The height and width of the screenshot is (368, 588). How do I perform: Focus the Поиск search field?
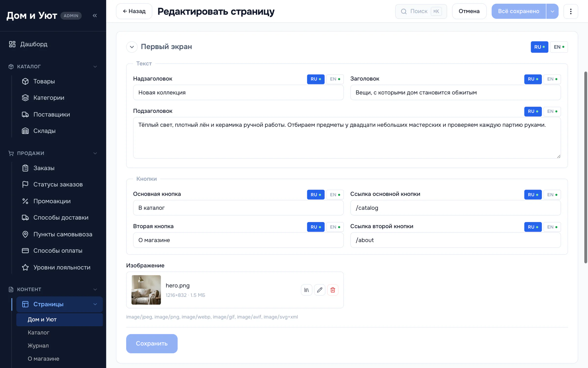(421, 11)
